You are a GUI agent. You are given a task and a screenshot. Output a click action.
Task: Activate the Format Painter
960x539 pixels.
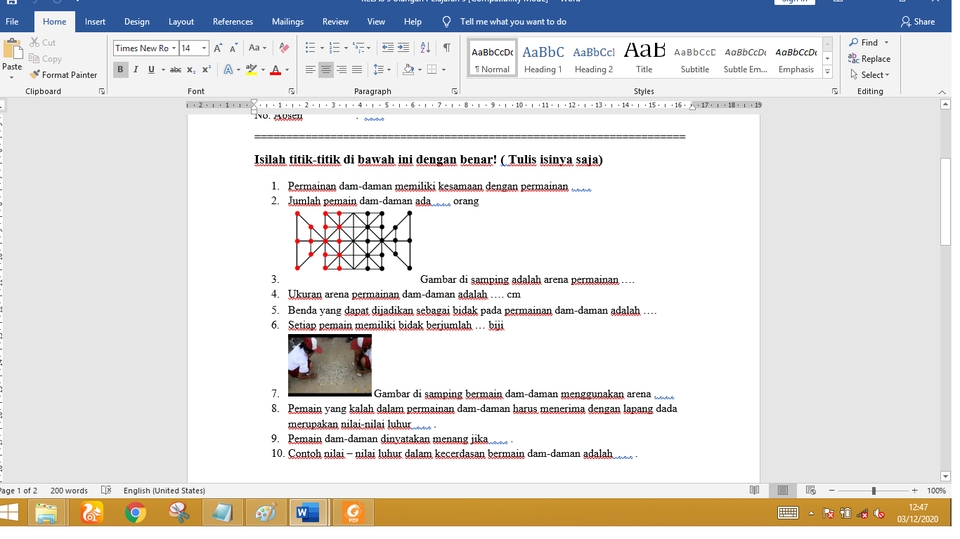tap(63, 75)
